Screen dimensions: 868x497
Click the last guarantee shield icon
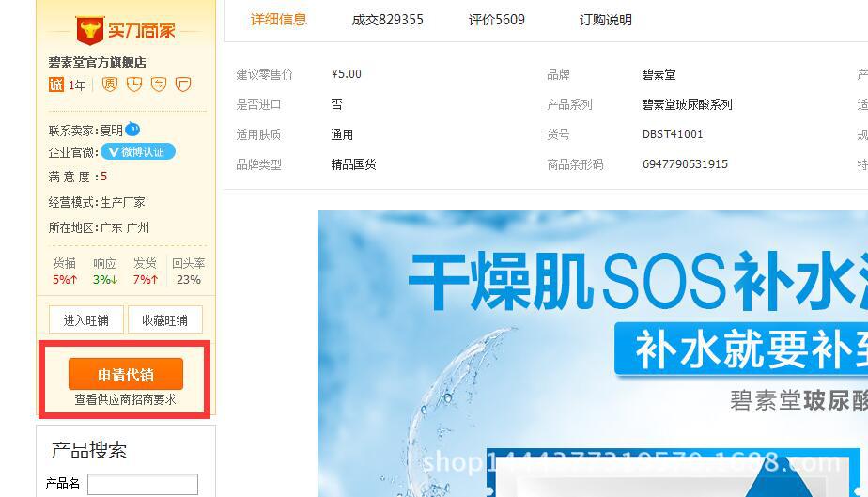coord(182,85)
